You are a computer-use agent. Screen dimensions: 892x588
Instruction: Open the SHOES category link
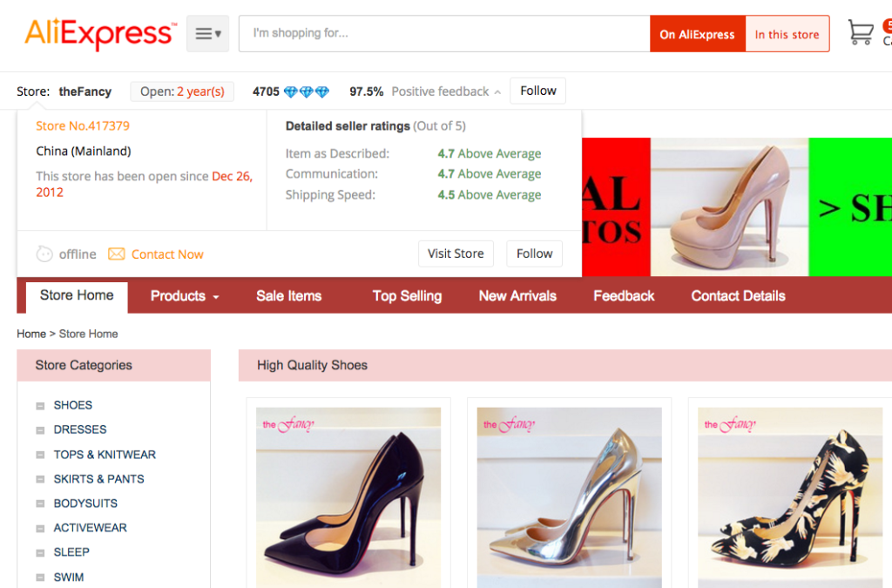pos(73,405)
